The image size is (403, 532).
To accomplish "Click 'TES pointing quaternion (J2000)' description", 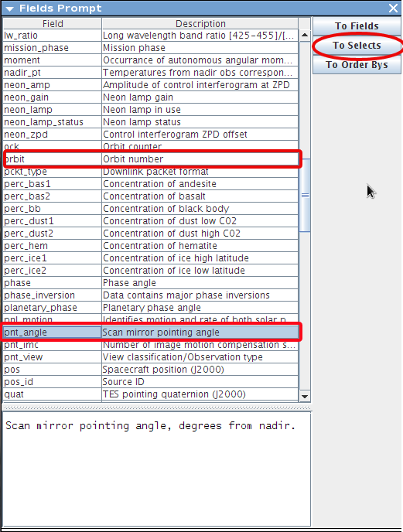I will 200,394.
